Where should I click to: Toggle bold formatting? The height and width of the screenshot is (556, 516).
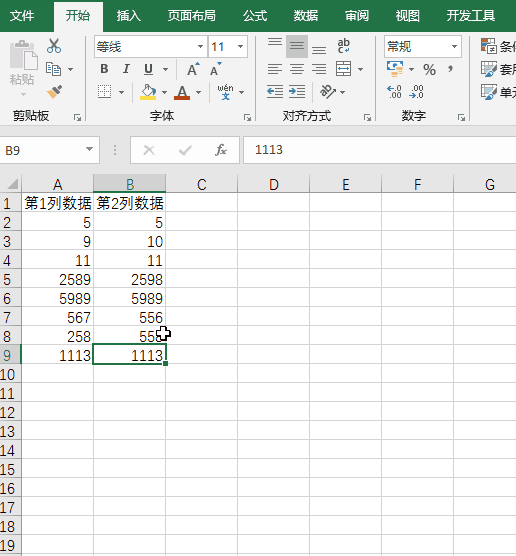(104, 69)
